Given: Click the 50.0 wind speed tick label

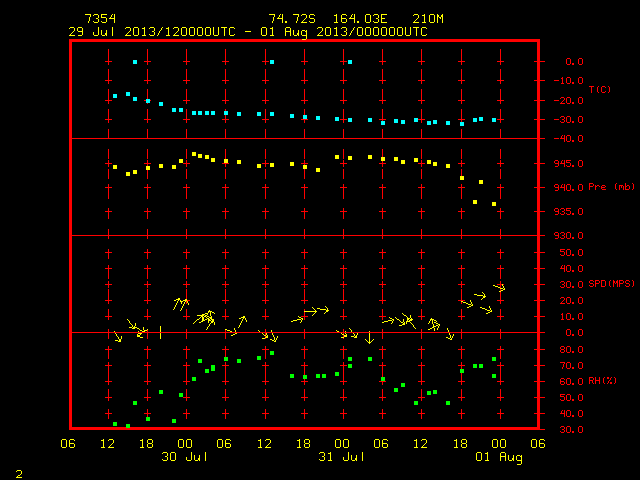Looking at the screenshot, I should click(571, 253).
